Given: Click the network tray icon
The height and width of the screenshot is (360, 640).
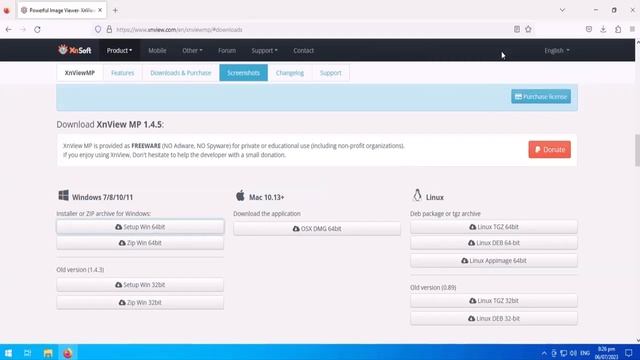Looking at the screenshot, I should [564, 353].
